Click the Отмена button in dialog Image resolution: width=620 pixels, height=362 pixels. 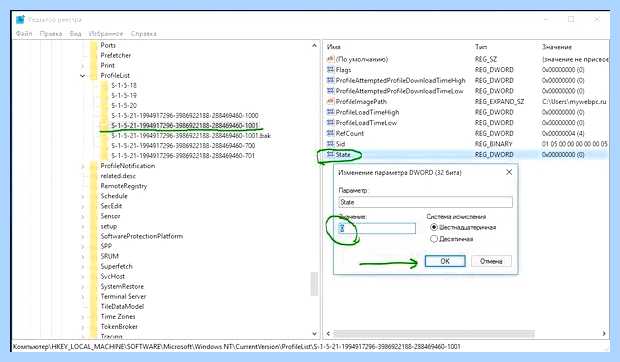tap(491, 261)
